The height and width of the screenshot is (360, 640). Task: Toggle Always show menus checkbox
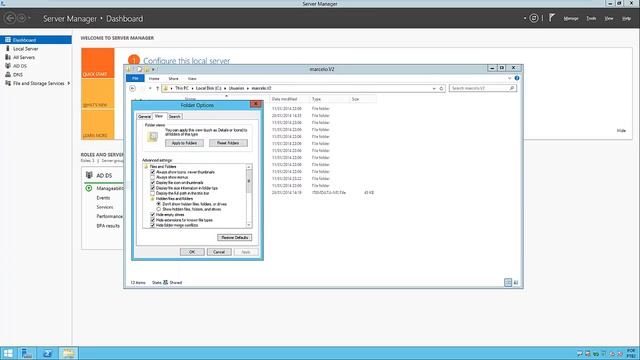pyautogui.click(x=153, y=177)
